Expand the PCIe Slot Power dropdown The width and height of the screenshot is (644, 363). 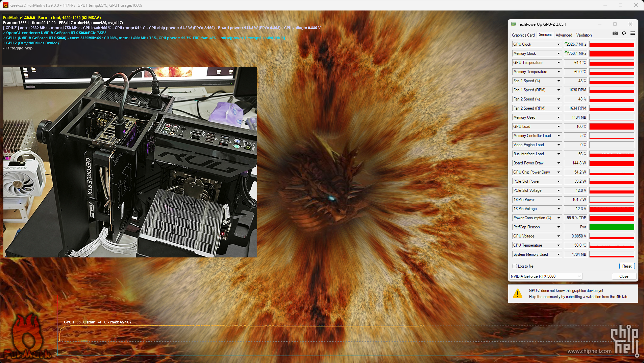(559, 181)
